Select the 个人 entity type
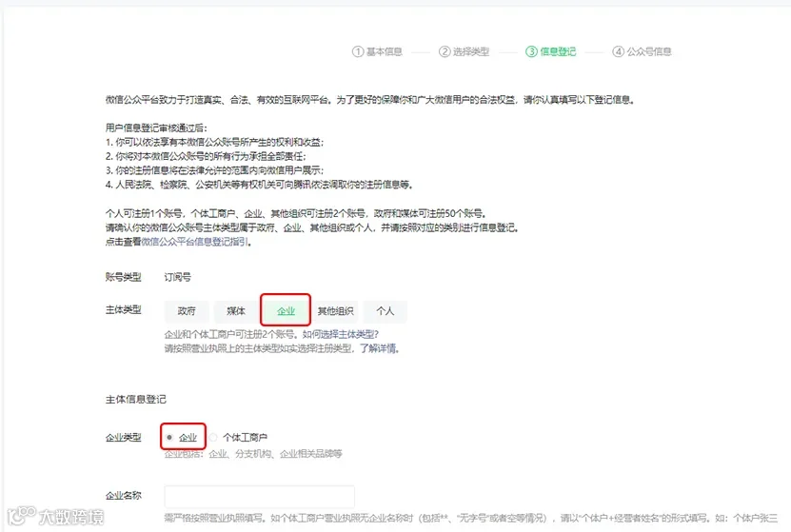The height and width of the screenshot is (532, 791). (385, 311)
